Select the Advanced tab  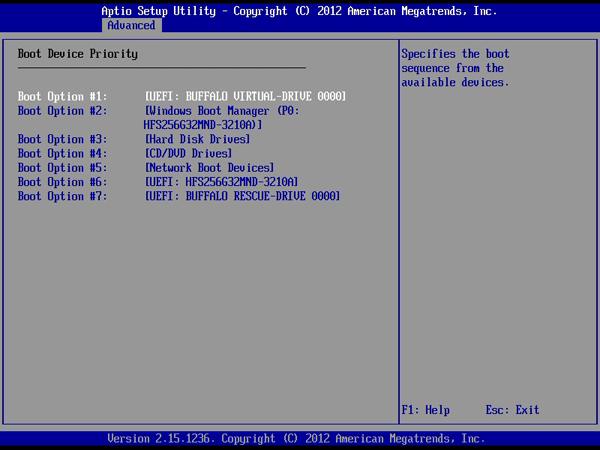pos(132,25)
